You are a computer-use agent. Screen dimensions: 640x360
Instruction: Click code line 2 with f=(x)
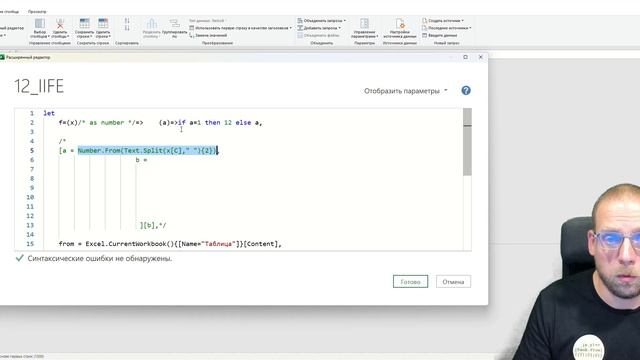(160, 122)
